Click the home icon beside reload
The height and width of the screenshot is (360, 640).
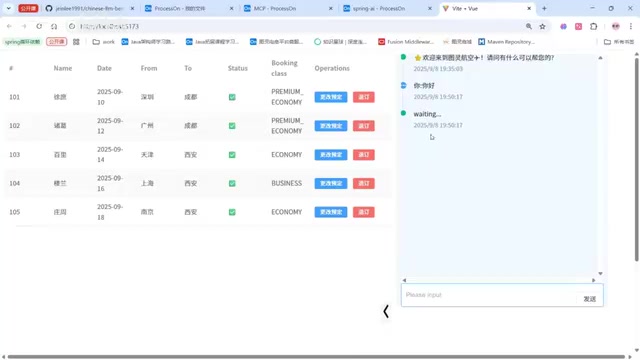point(54,26)
